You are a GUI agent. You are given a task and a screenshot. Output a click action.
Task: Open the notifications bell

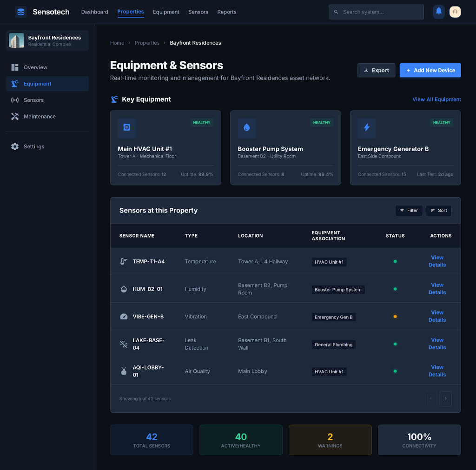(x=439, y=12)
